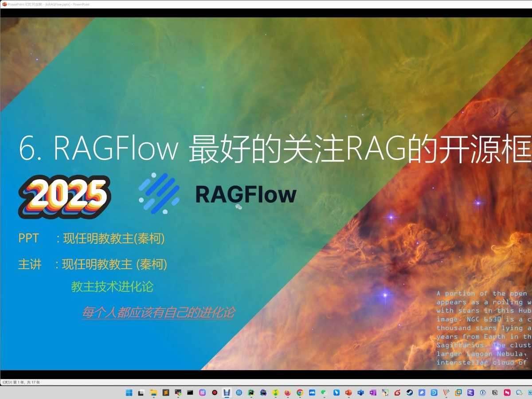Click the 'PPT : 现任明教教主(秦柯)' line
The height and width of the screenshot is (399, 532).
tap(91, 239)
